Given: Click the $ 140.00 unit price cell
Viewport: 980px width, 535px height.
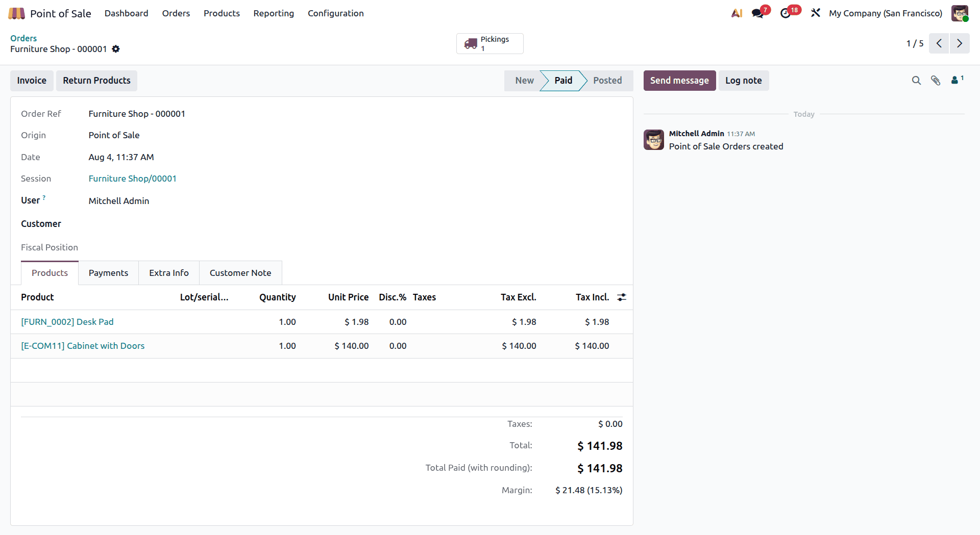Looking at the screenshot, I should point(351,346).
